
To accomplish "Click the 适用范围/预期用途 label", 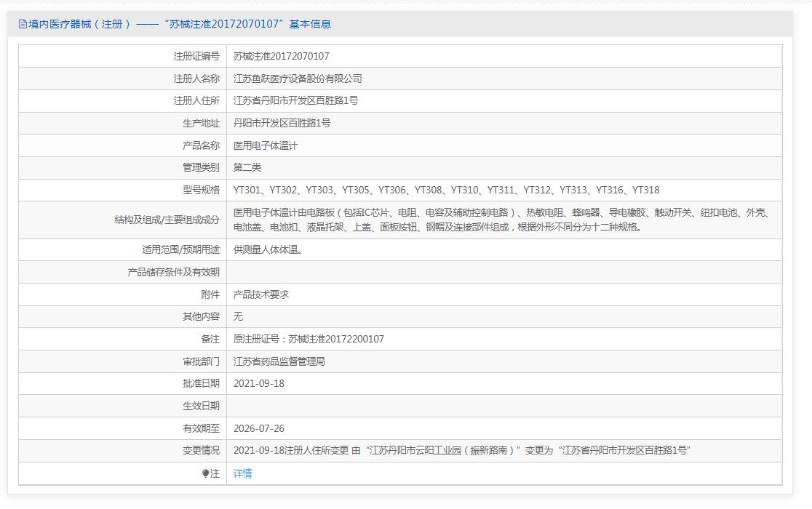I will point(180,250).
